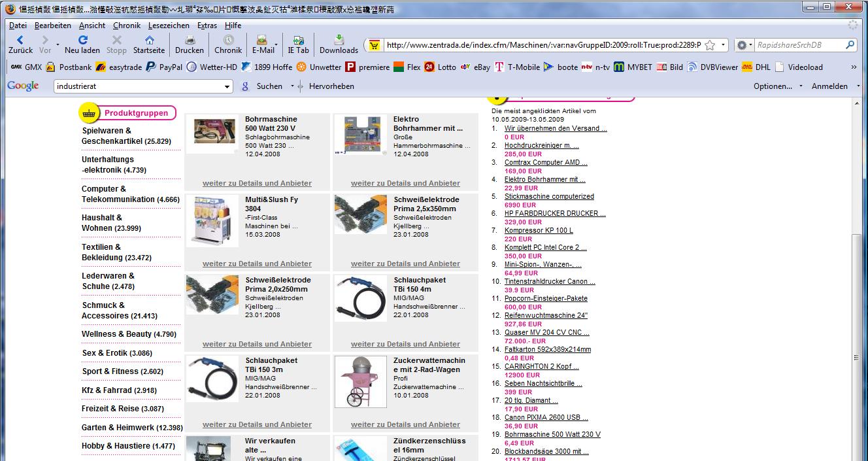Image resolution: width=868 pixels, height=461 pixels.
Task: Open the DVBViewer bookmark
Action: tap(712, 67)
